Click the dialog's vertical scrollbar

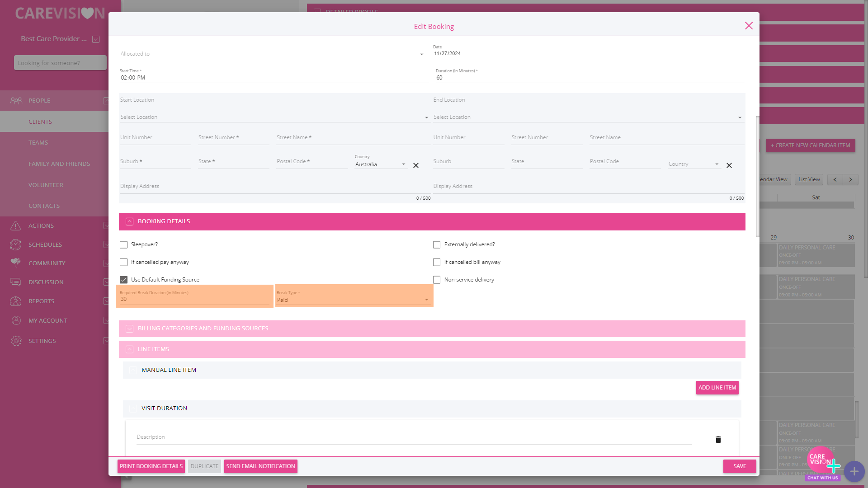pos(757,176)
